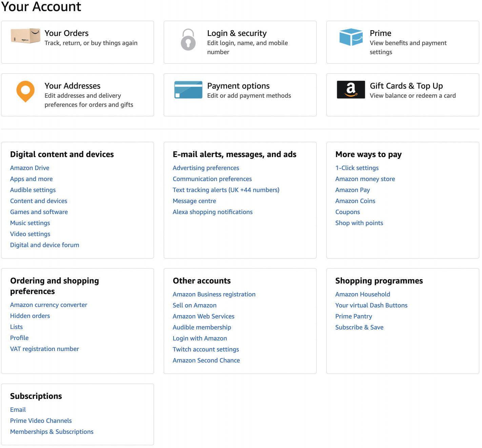The image size is (482, 448).
Task: Open VAT registration number
Action: point(45,349)
